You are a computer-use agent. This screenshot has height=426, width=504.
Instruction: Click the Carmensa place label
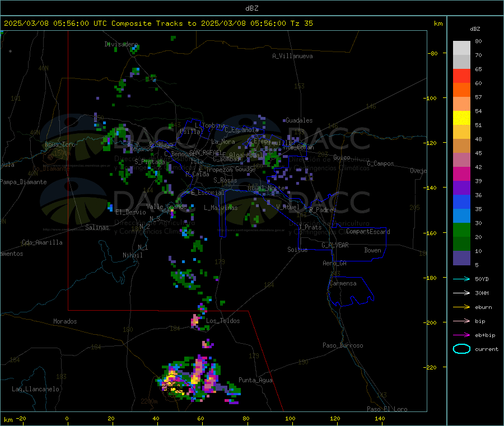pyautogui.click(x=343, y=283)
